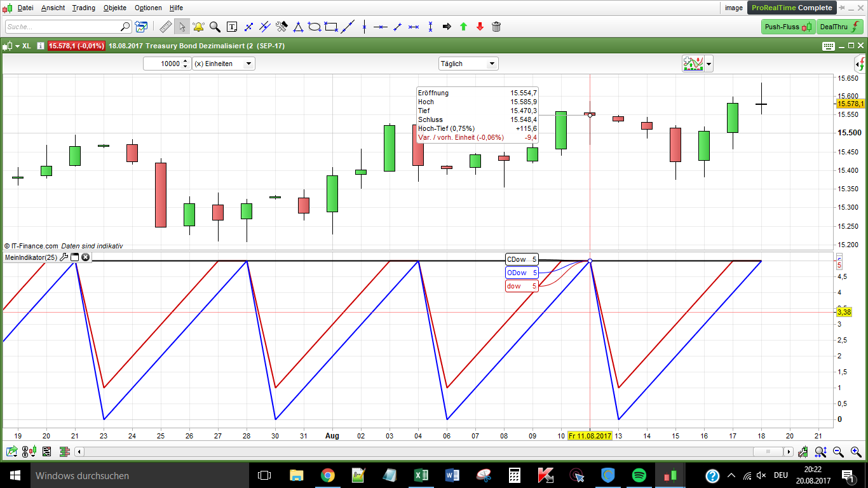
Task: Open the Hilfe menu
Action: click(176, 8)
